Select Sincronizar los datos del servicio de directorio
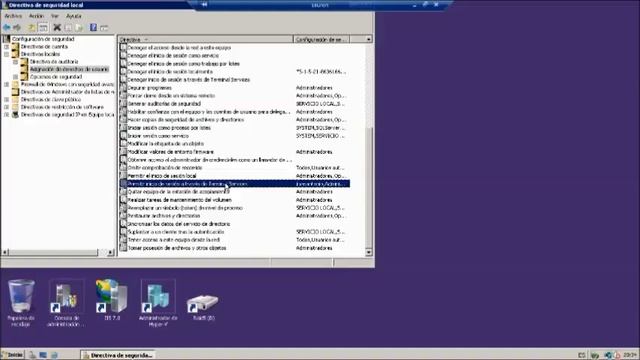Viewport: 640px width, 360px height. click(x=235, y=224)
